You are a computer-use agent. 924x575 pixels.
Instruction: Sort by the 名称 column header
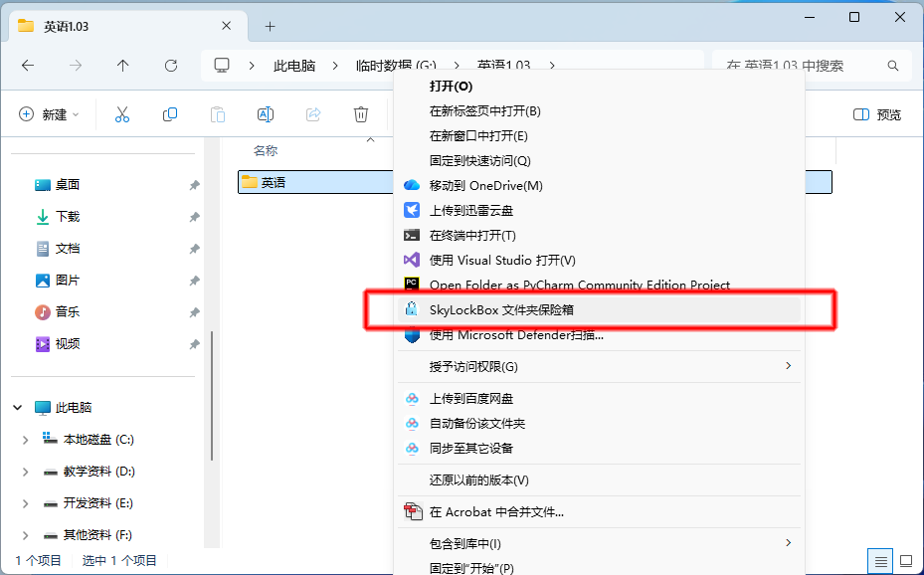tap(266, 151)
